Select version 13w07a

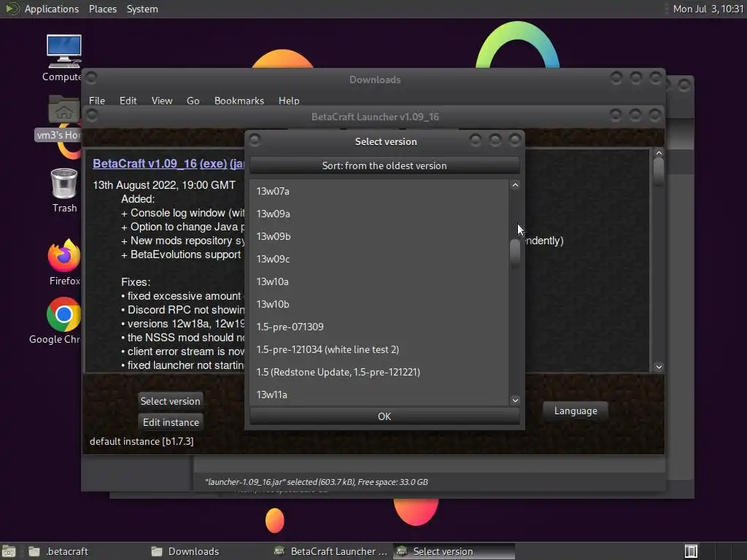(x=379, y=191)
